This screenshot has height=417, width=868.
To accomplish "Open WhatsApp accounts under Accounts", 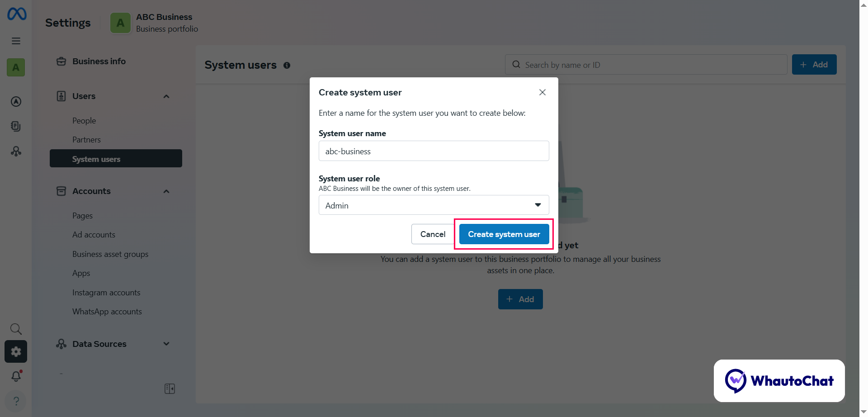I will tap(107, 311).
